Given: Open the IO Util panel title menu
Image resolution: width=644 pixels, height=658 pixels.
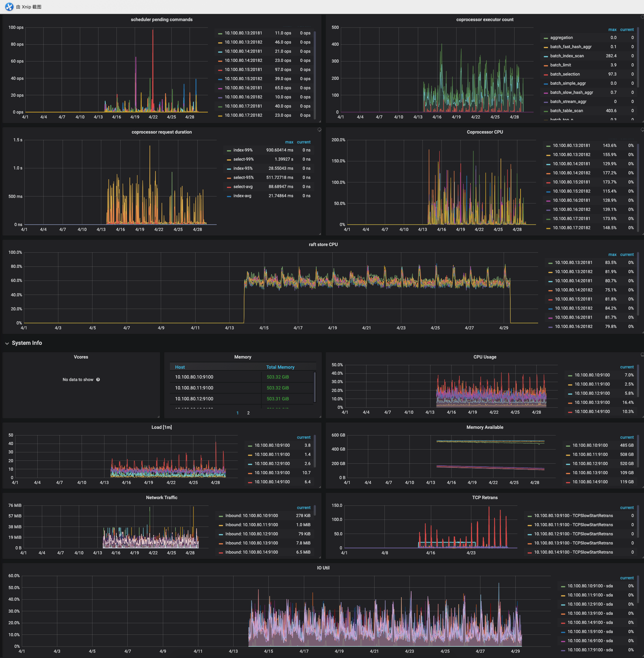Looking at the screenshot, I should click(x=323, y=568).
